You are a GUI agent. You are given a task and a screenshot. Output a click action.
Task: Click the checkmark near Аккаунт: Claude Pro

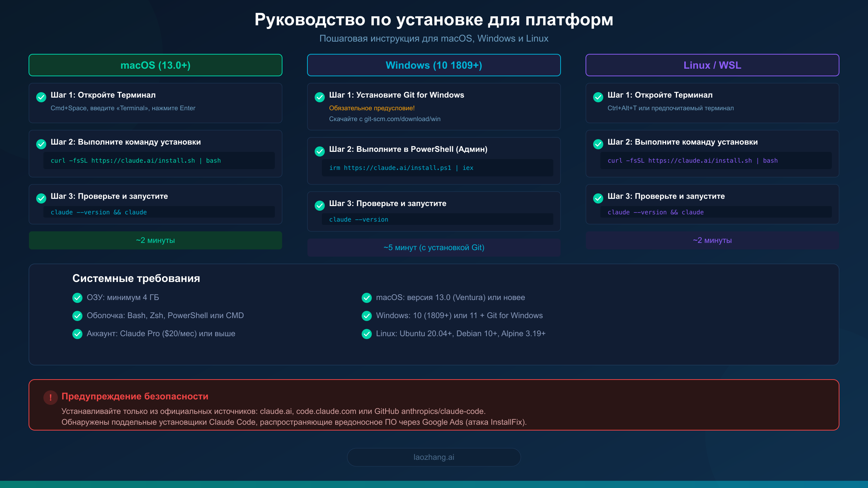[77, 334]
